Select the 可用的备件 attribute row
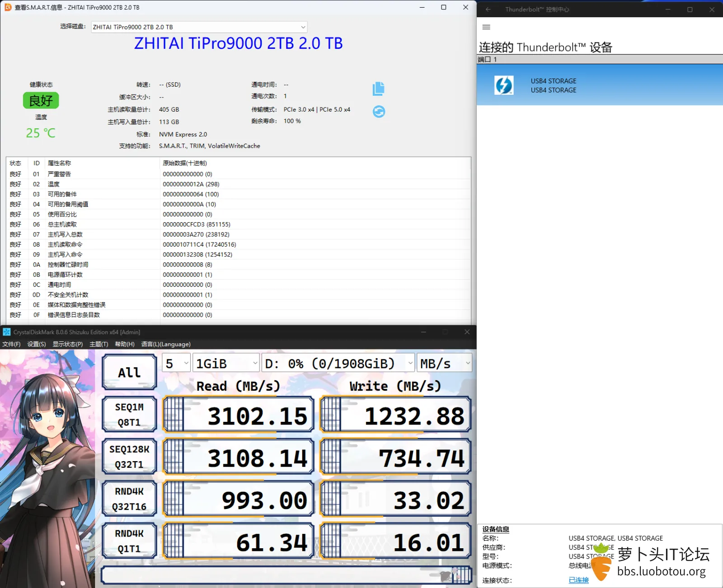 click(x=238, y=194)
